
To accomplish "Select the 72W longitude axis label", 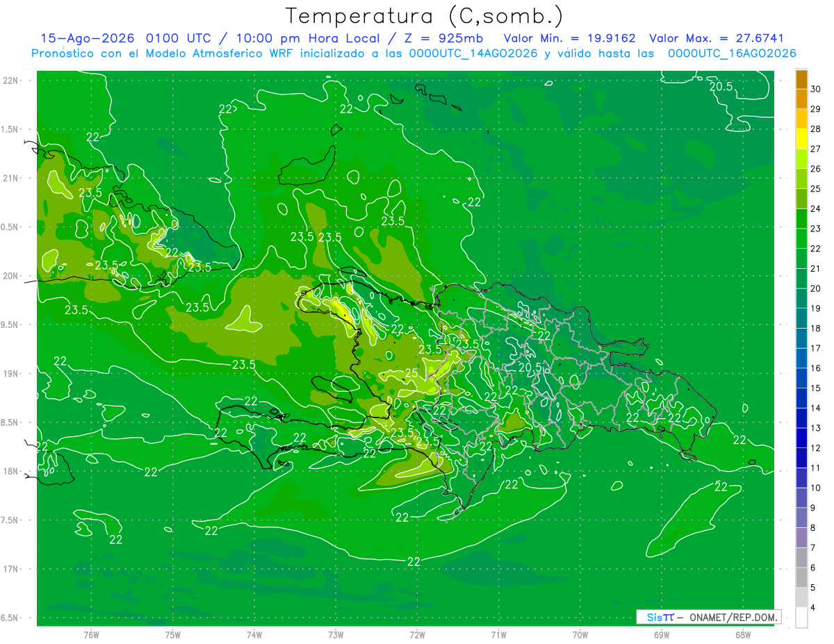I will coord(417,634).
